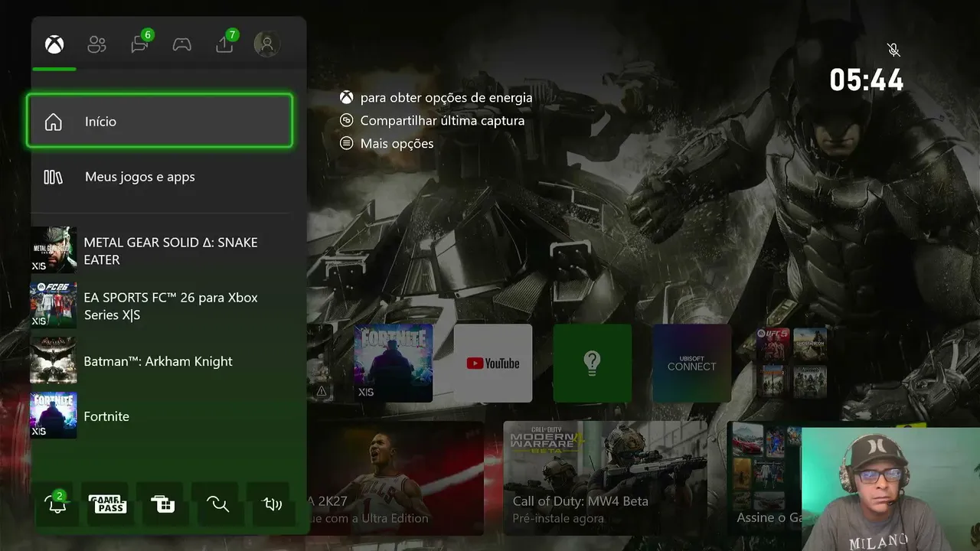Open the Xbox logo guide tab
The image size is (980, 551).
(x=54, y=44)
